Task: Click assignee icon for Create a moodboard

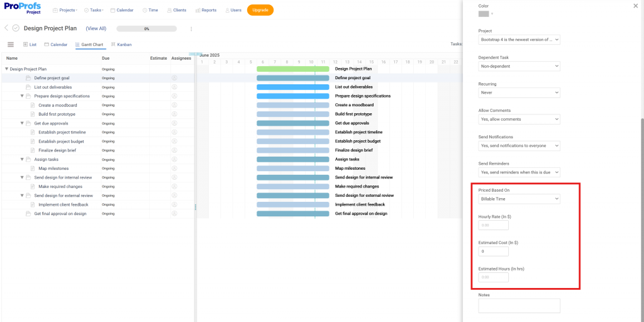Action: (174, 105)
